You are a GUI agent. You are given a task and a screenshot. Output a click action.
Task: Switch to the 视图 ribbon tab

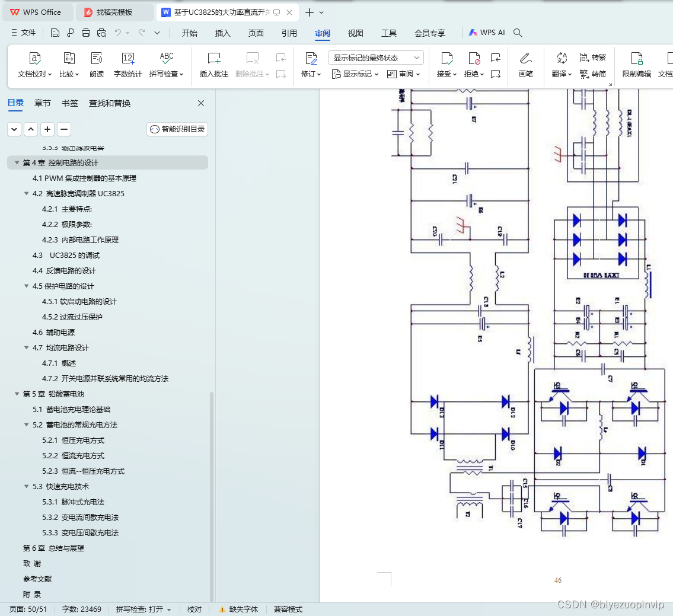click(355, 33)
